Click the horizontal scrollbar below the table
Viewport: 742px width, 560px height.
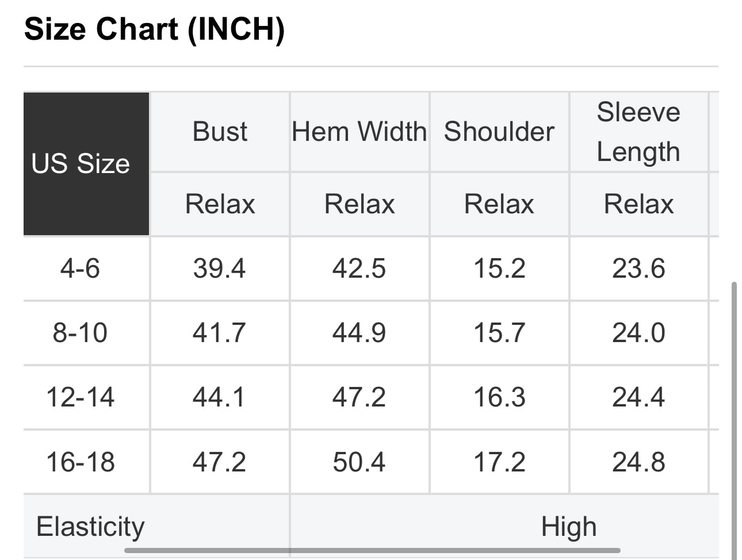coord(372,550)
